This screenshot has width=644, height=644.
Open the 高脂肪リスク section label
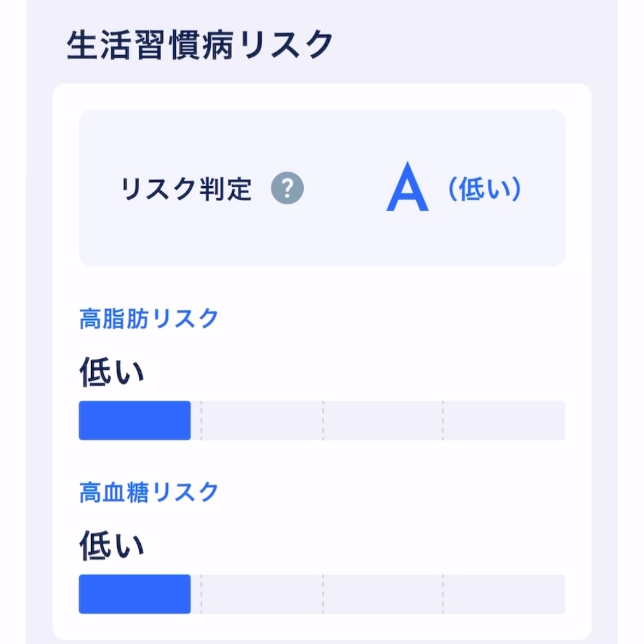click(x=149, y=318)
